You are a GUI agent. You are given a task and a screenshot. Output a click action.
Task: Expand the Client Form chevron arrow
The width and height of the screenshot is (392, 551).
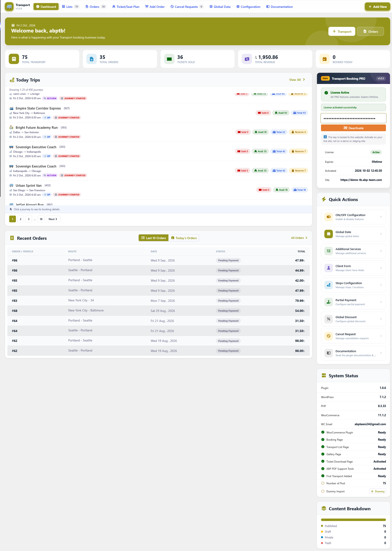(x=381, y=268)
